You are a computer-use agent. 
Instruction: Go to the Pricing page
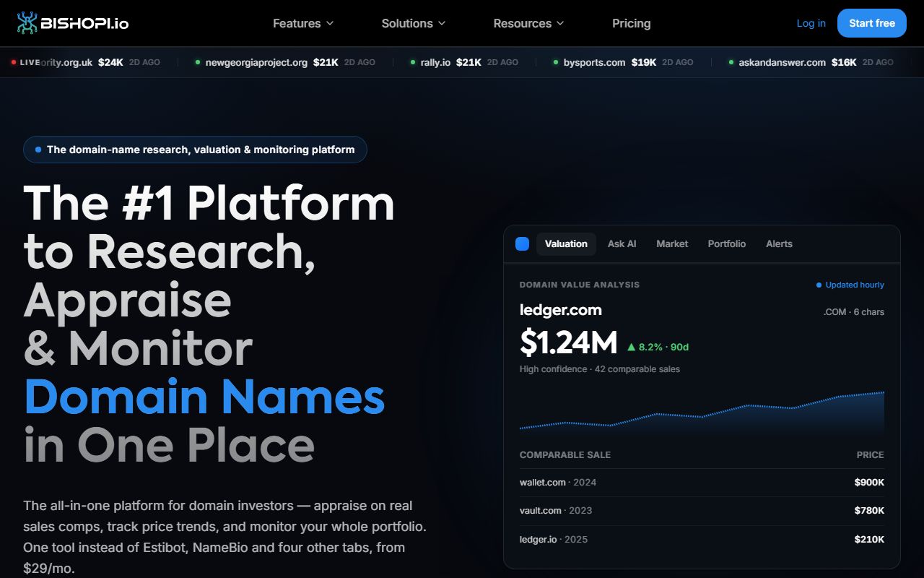point(632,23)
